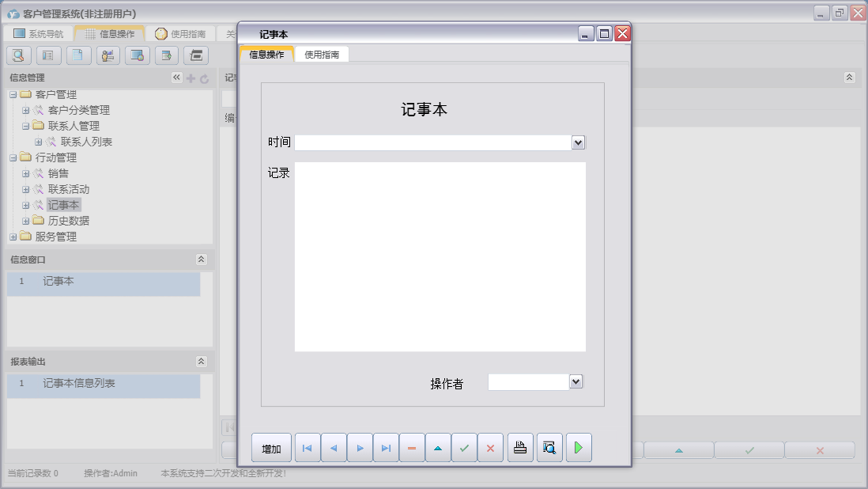Viewport: 868px width, 489px height.
Task: Open the list view icon in top toolbar
Action: (47, 55)
